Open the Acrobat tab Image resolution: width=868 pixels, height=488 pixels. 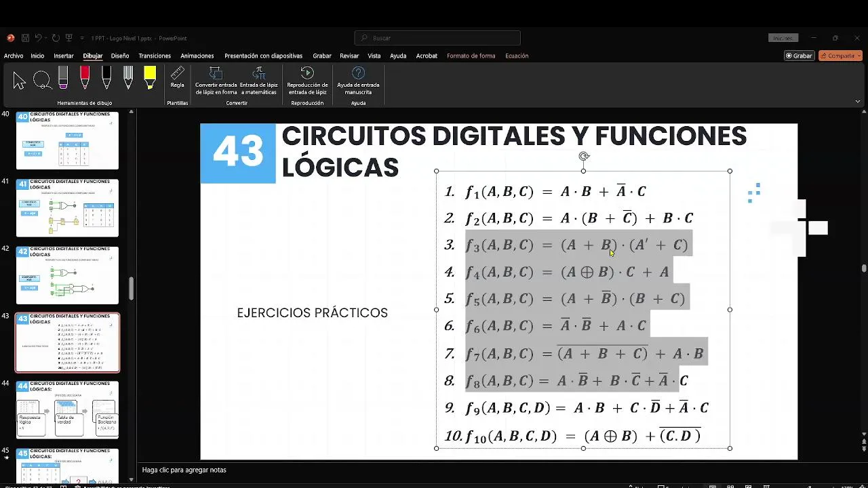click(x=427, y=56)
